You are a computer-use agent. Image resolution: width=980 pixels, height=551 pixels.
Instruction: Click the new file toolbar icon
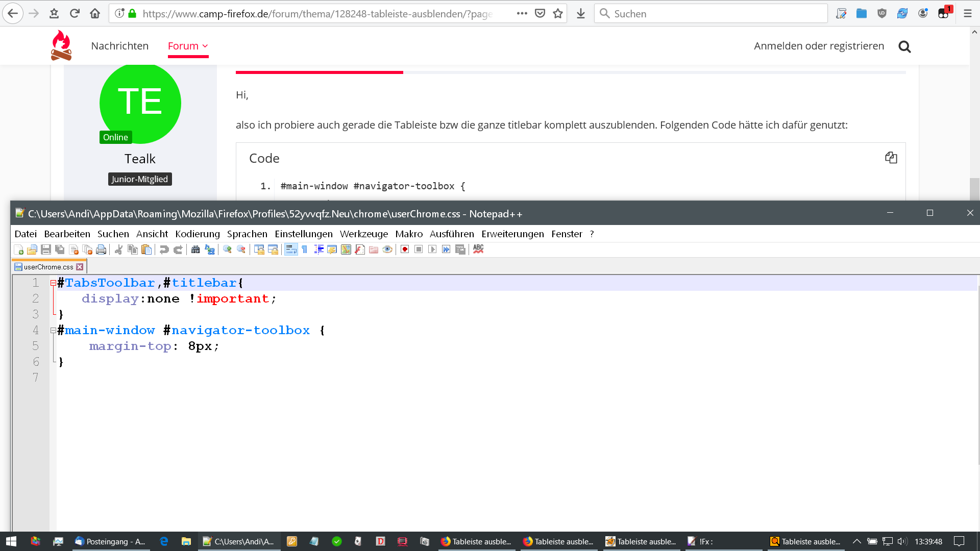pyautogui.click(x=19, y=249)
